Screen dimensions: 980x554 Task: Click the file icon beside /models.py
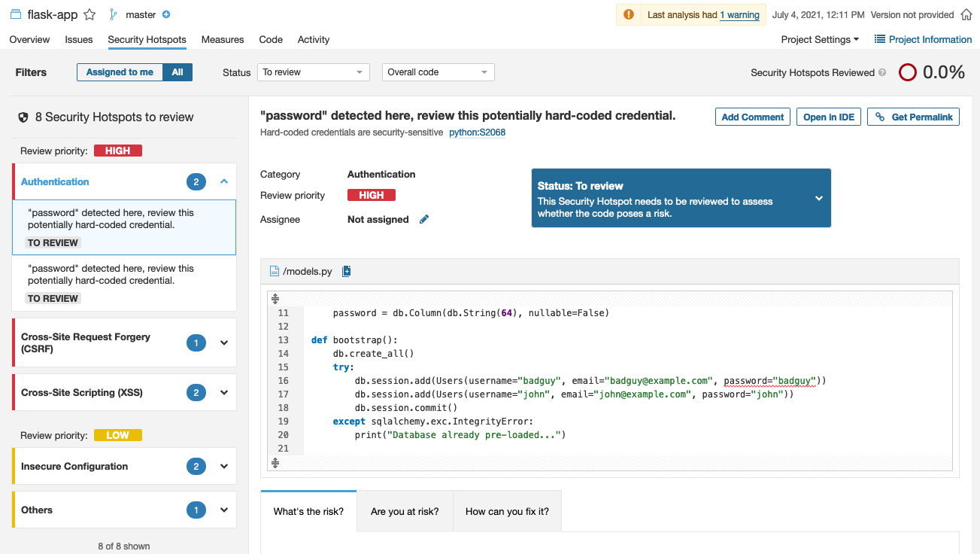[275, 271]
